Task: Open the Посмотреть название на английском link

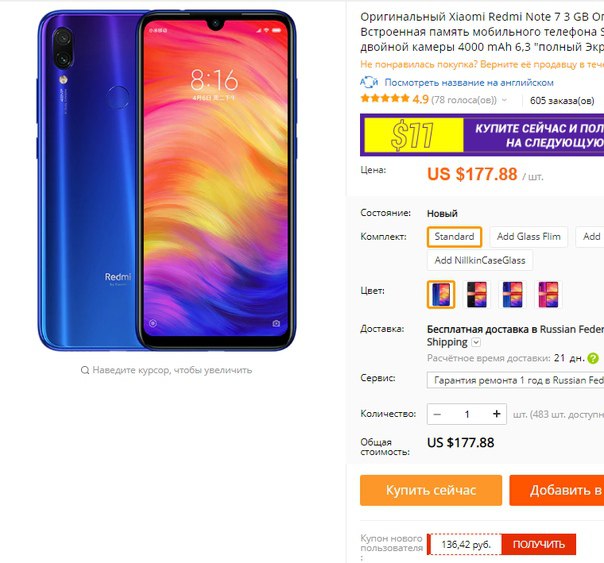Action: click(x=469, y=82)
